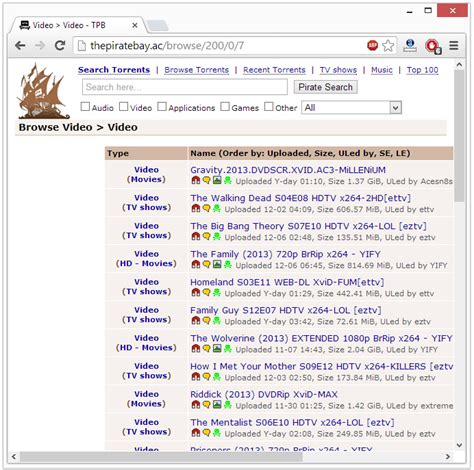The height and width of the screenshot is (470, 474).
Task: Check the Games checkbox
Action: click(x=225, y=107)
